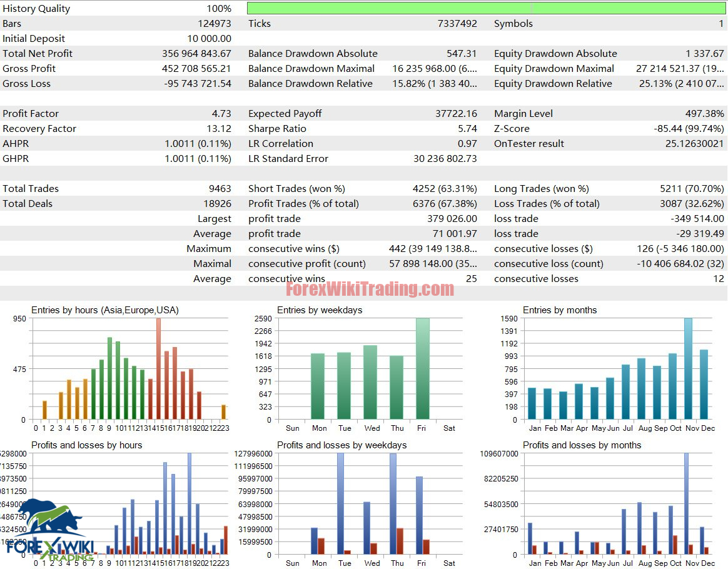The width and height of the screenshot is (728, 569).
Task: Click the Total Trades value 9463
Action: point(220,189)
